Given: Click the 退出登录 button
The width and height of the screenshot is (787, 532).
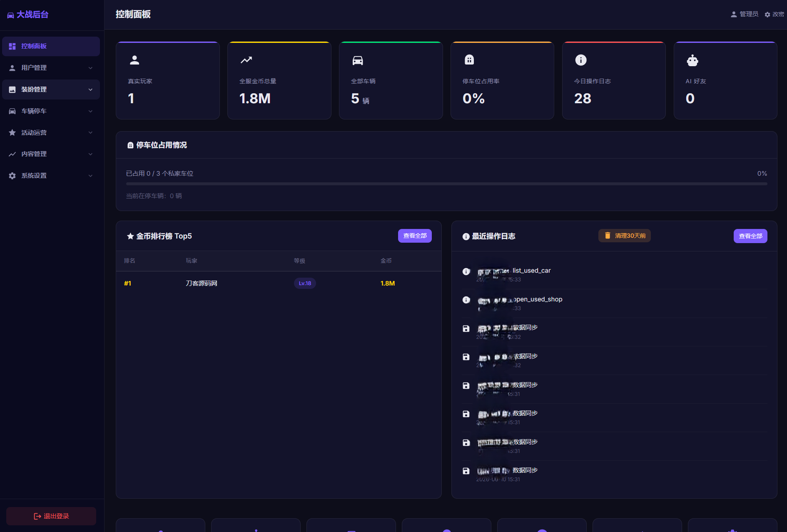Looking at the screenshot, I should point(51,516).
